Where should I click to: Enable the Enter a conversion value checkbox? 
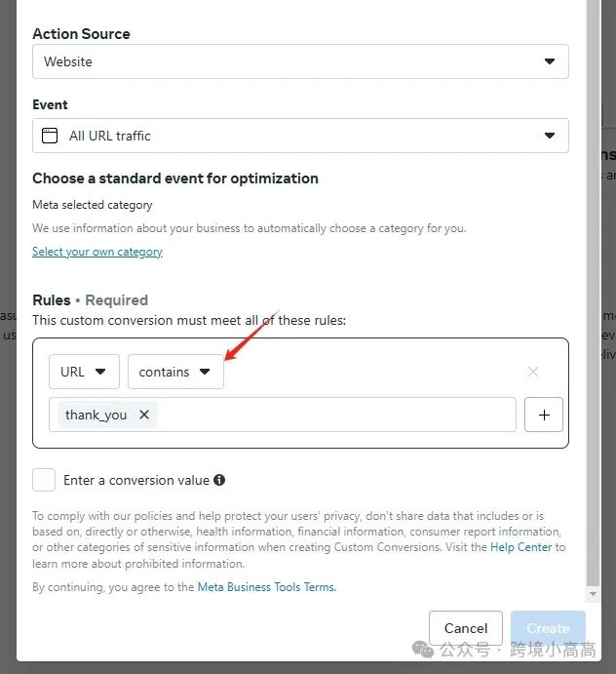coord(44,480)
